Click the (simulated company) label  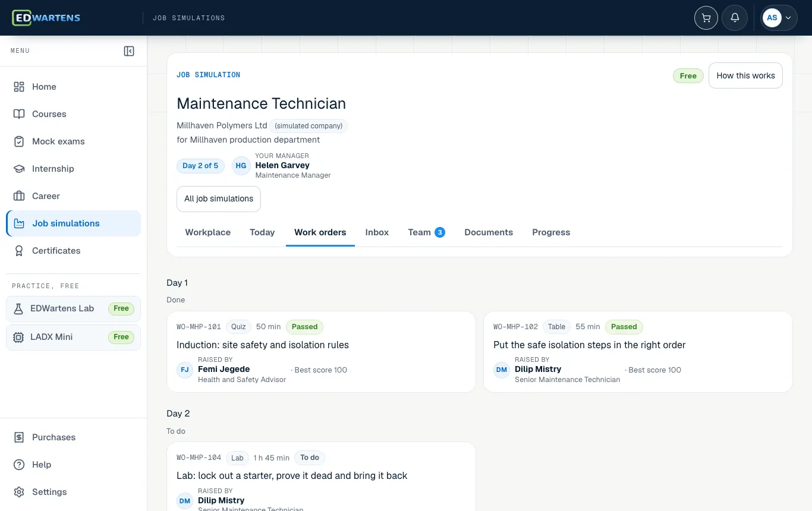309,126
